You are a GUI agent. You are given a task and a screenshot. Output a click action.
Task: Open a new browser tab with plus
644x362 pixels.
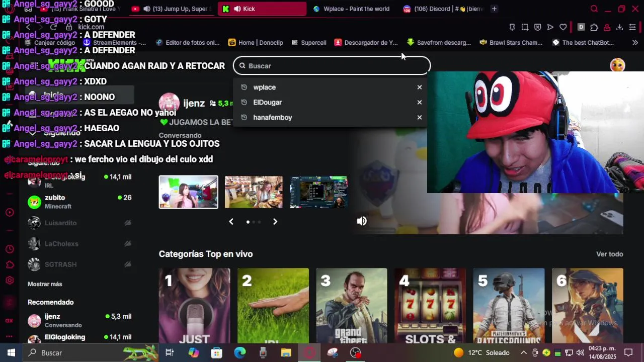(x=494, y=9)
